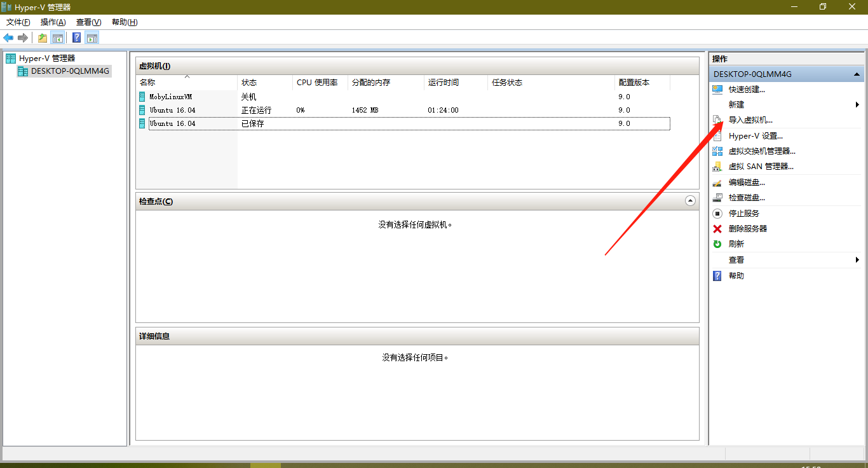The height and width of the screenshot is (468, 868).
Task: Click the 01:24:00 uptime cell
Action: coord(444,111)
